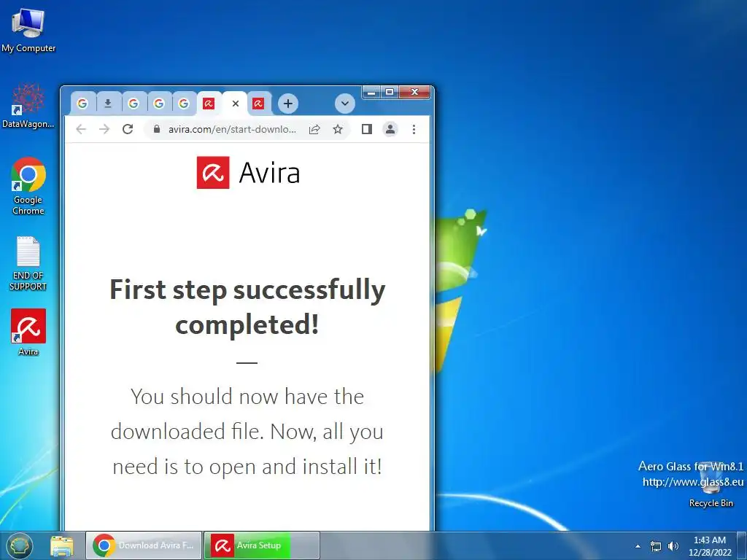Click the Show Desktop strip on the taskbar
Viewport: 747px width, 560px height.
click(742, 545)
